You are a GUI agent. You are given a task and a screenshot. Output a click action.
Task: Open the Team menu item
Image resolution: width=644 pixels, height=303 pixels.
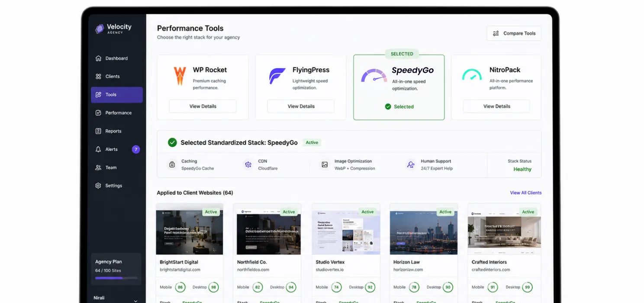click(x=117, y=168)
